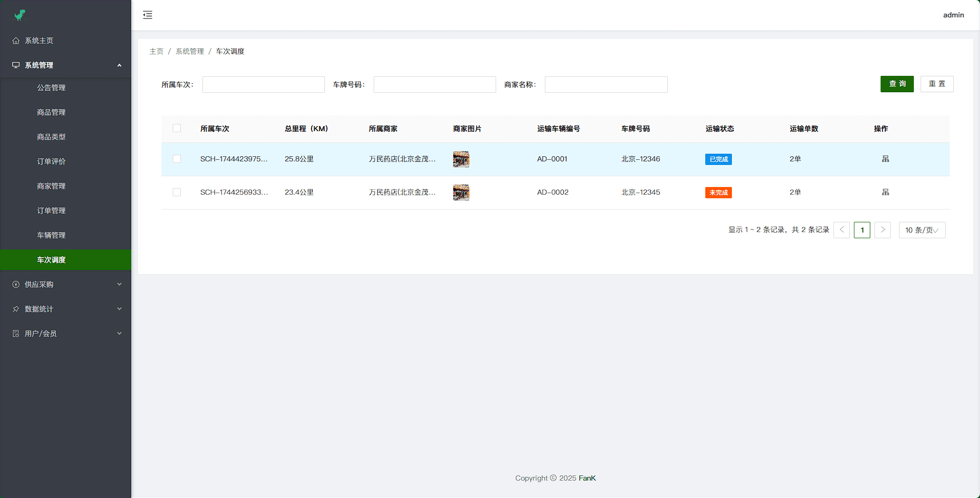
Task: Click the green 查询 button
Action: coord(896,84)
